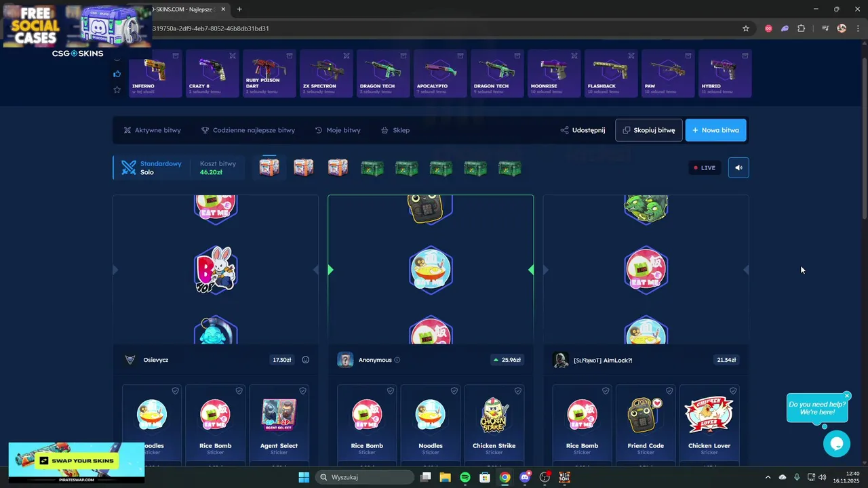Open File Explorer from the taskbar

pyautogui.click(x=446, y=477)
